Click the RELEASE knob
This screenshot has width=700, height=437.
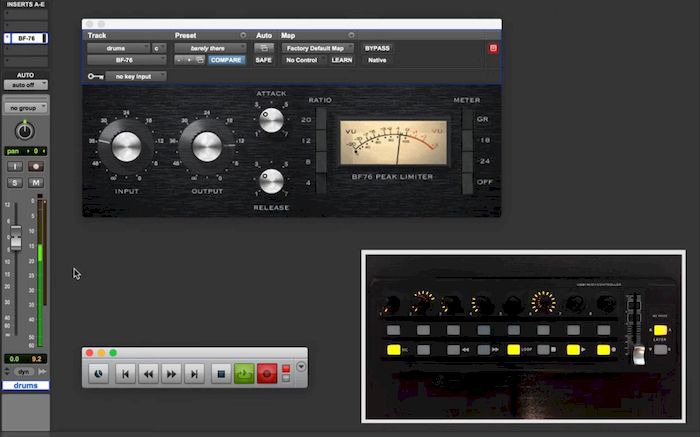coord(271,181)
